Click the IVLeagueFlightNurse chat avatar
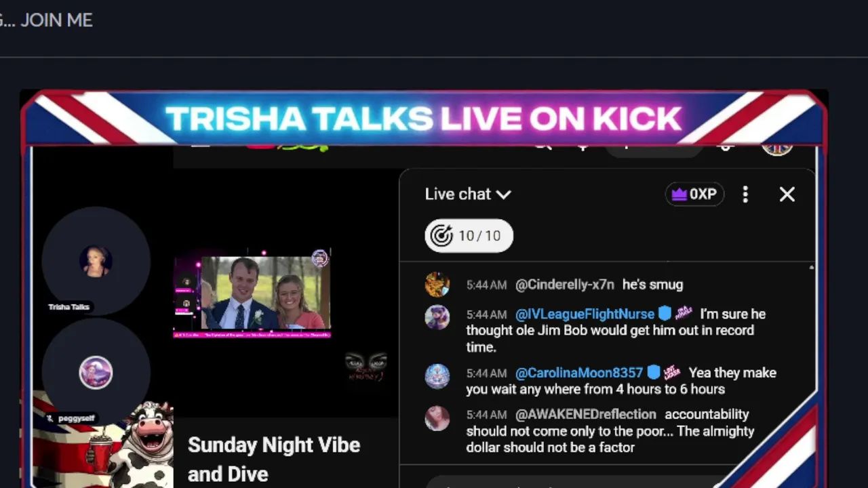Viewport: 868px width, 488px height. [437, 317]
